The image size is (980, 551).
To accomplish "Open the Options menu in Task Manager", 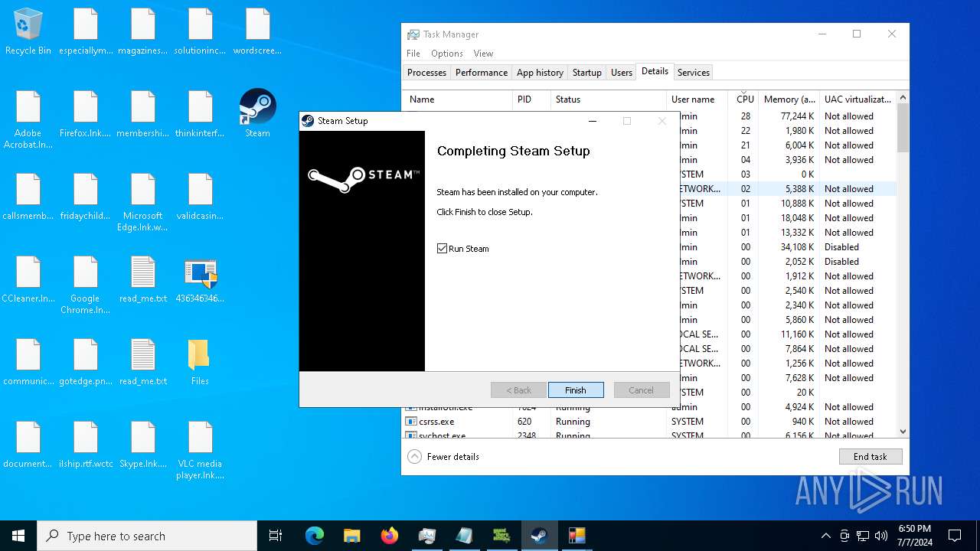I will tap(446, 54).
